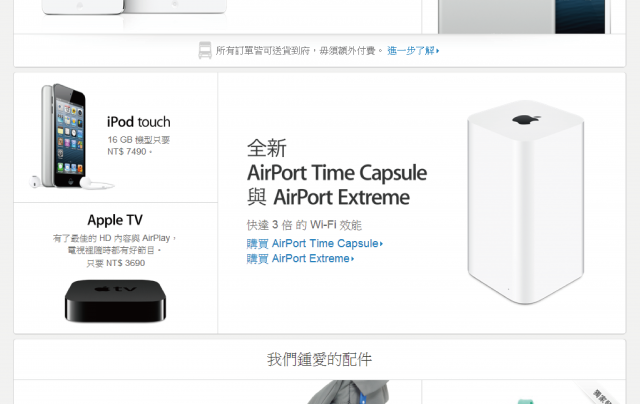Click the iPod touch product image

[64, 136]
